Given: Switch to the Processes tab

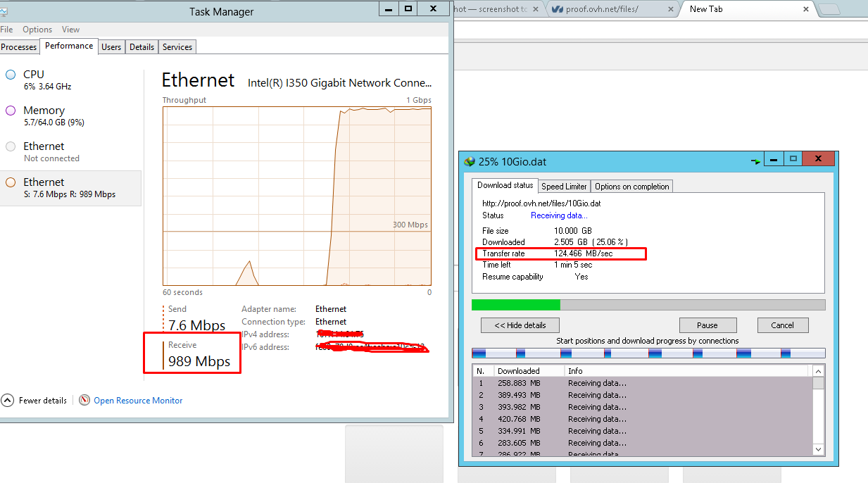Looking at the screenshot, I should 19,47.
